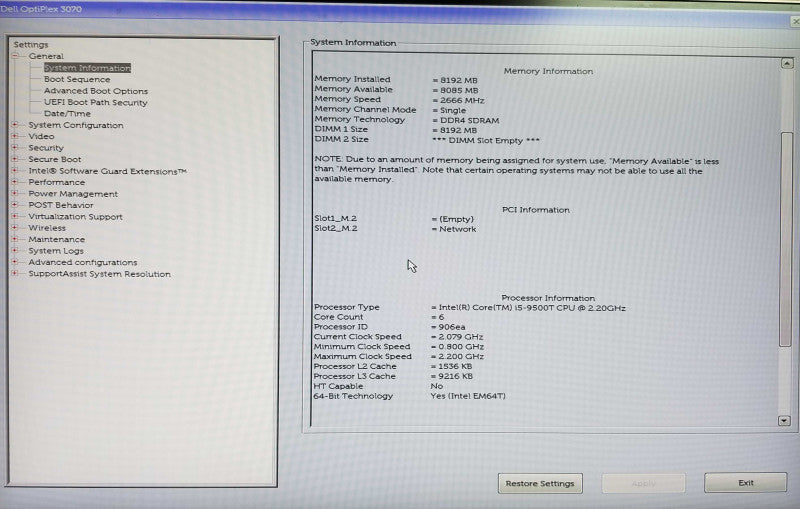The image size is (800, 509).
Task: Expand the POST Behavior node
Action: click(x=15, y=205)
